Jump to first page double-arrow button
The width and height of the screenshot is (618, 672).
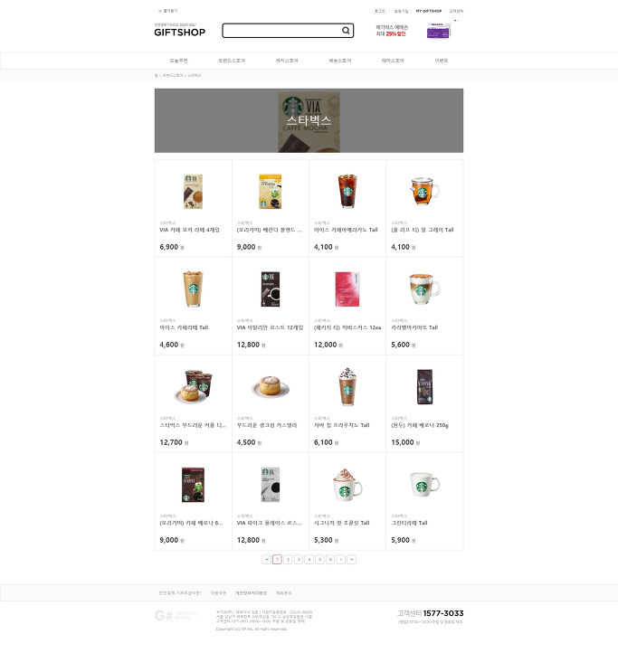[x=266, y=559]
